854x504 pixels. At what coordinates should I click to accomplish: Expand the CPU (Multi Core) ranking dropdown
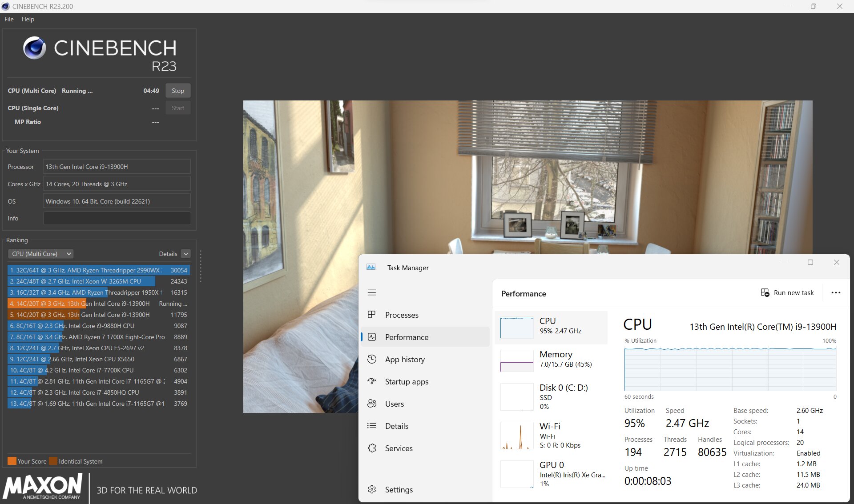click(x=40, y=254)
